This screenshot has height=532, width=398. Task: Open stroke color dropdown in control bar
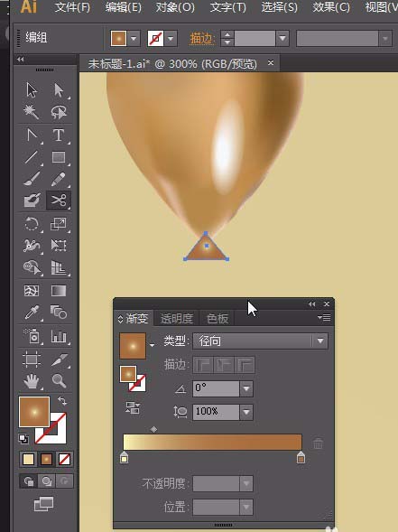[171, 38]
